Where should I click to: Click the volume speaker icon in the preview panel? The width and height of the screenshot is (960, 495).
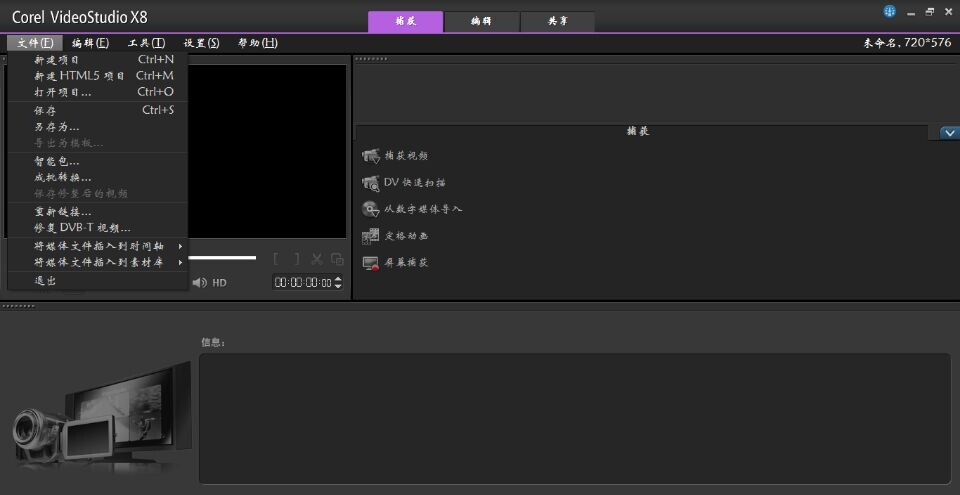(x=199, y=283)
